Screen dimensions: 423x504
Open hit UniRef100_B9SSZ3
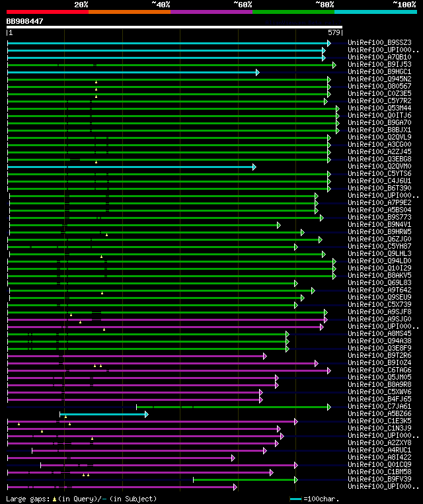pos(379,42)
